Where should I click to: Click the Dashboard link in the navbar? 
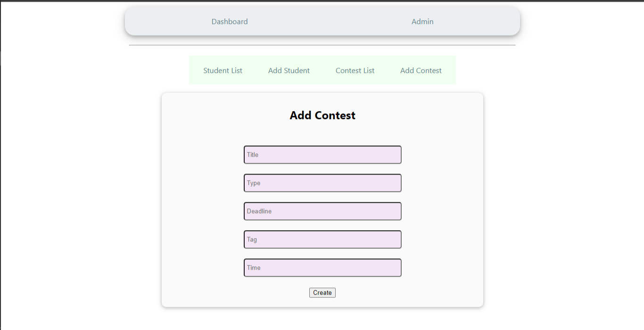point(230,21)
